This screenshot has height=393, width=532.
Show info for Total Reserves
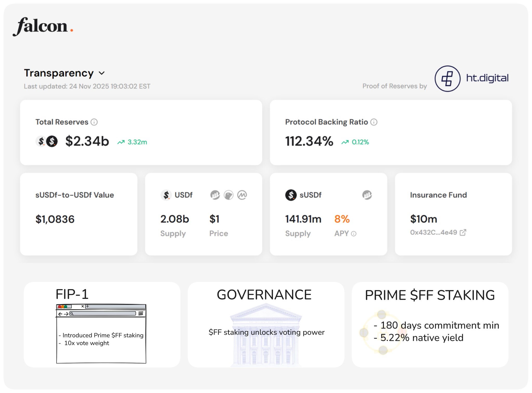(94, 122)
